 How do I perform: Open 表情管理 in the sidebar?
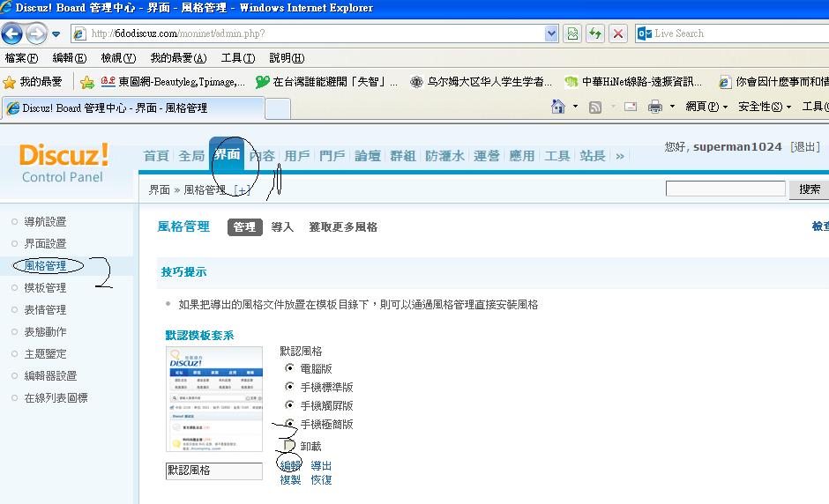click(x=45, y=310)
